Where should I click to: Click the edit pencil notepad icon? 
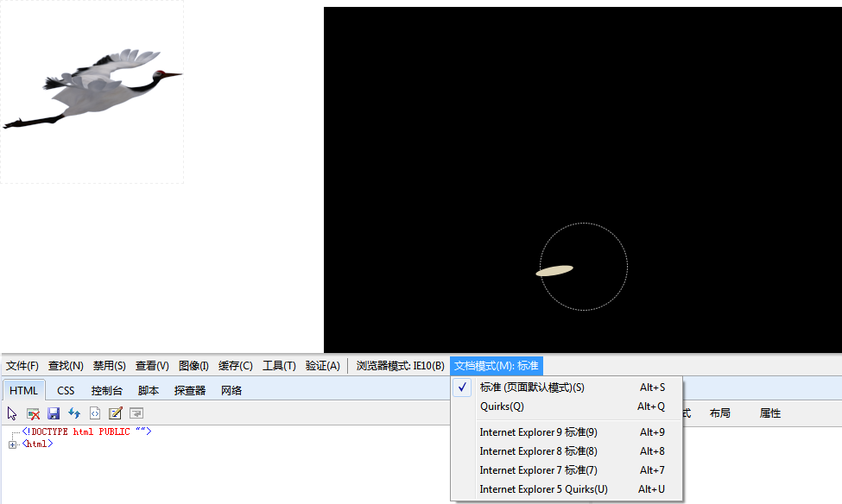pyautogui.click(x=116, y=413)
